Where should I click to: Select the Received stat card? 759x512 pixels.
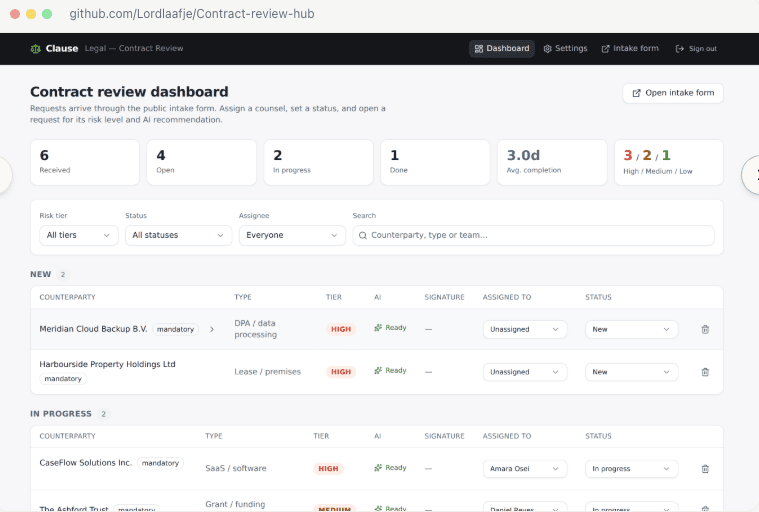tap(85, 163)
